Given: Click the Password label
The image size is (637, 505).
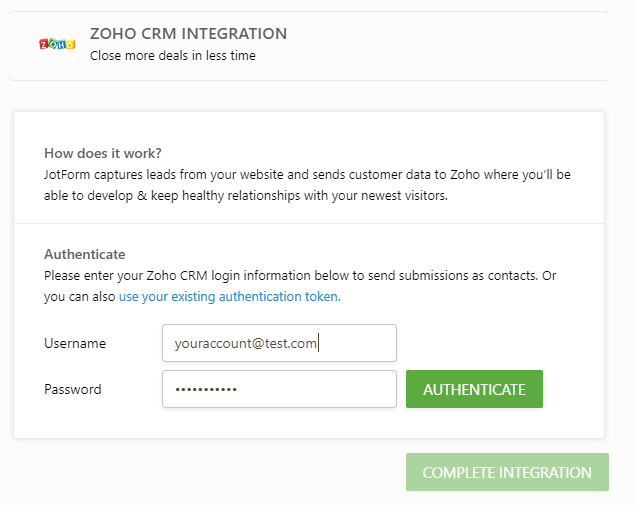Looking at the screenshot, I should click(x=73, y=389).
